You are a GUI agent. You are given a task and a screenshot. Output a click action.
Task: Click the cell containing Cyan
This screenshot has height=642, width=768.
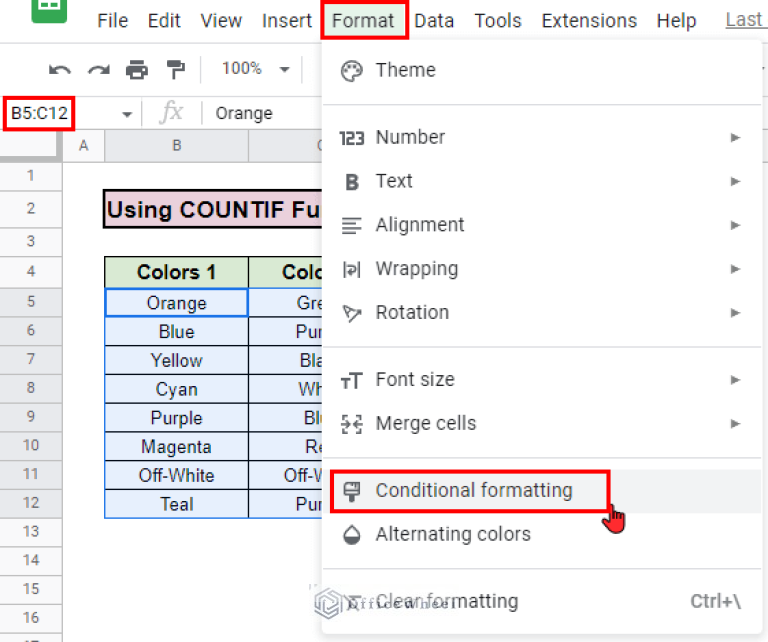[176, 389]
